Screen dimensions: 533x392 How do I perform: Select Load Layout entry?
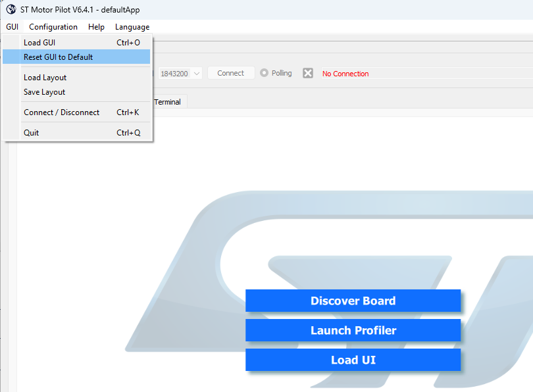click(x=76, y=78)
